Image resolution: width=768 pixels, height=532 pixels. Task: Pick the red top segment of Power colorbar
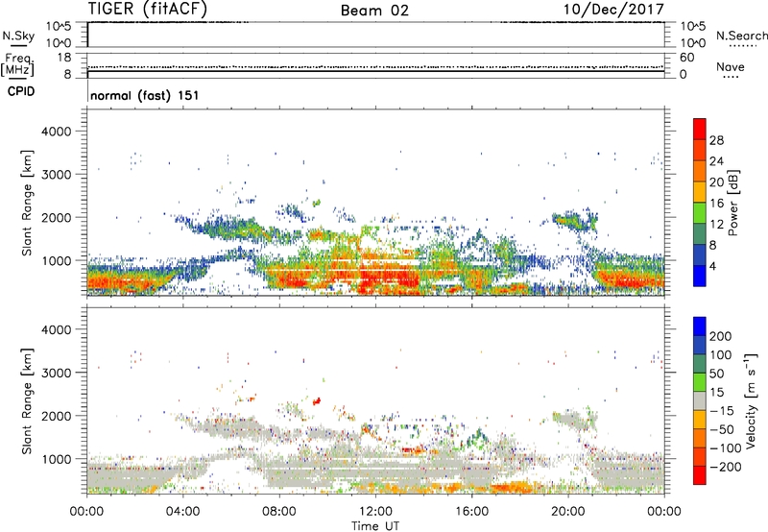(700, 129)
